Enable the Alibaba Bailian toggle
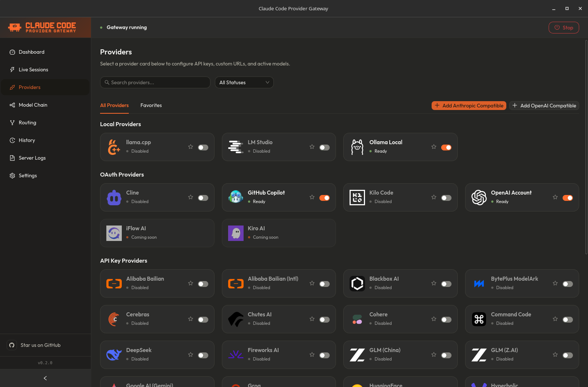The width and height of the screenshot is (588, 387). click(x=203, y=284)
